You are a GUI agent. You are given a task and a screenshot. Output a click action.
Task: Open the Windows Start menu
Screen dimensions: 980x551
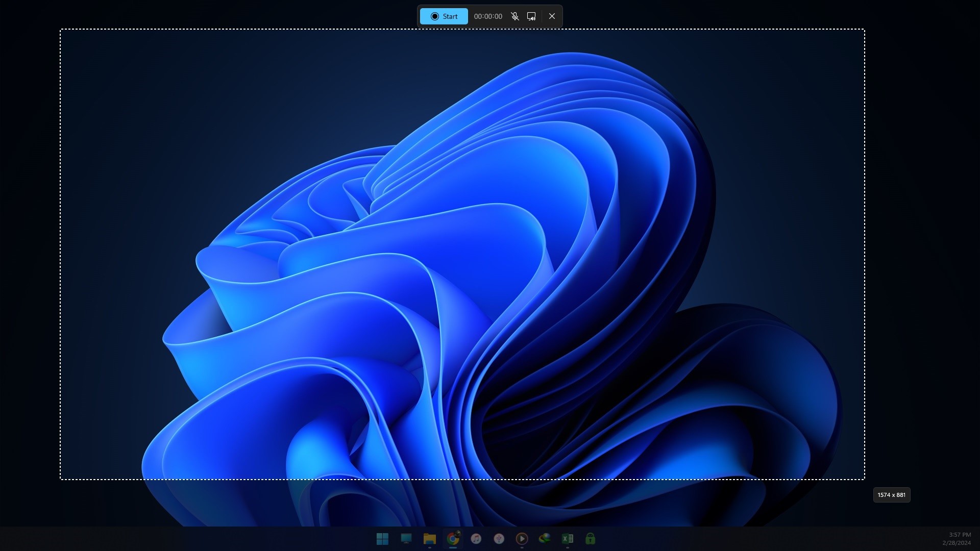pos(382,539)
